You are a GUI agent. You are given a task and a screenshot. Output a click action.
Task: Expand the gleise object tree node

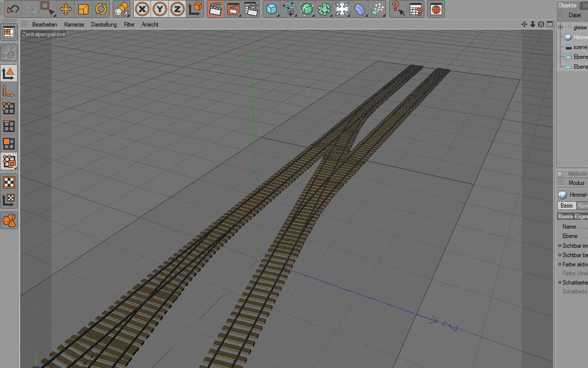(x=561, y=27)
